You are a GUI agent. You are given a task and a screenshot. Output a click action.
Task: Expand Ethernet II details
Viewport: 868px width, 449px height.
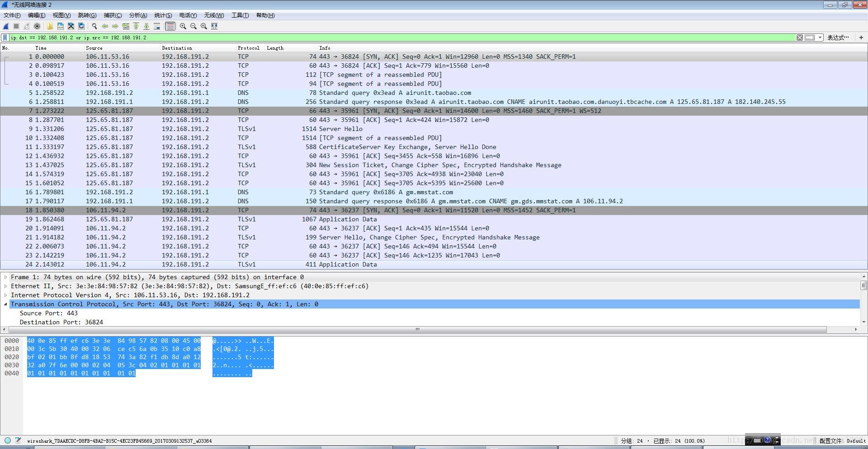tap(5, 286)
